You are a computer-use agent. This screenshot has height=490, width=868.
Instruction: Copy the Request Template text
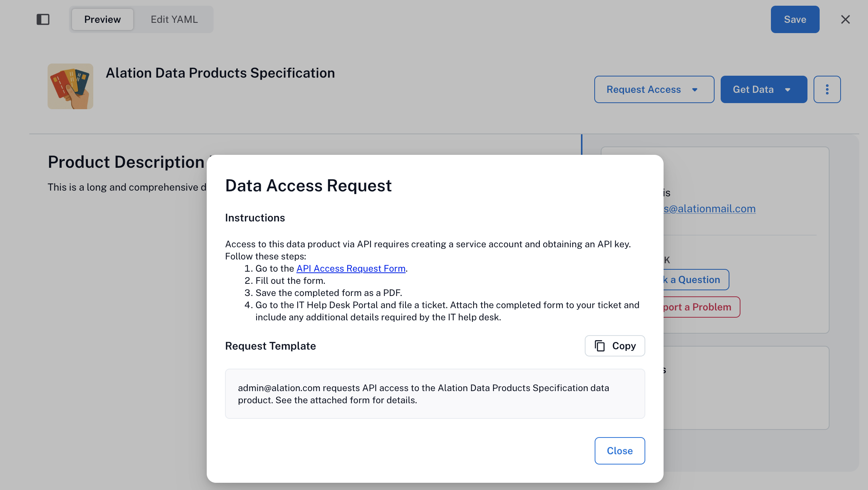click(x=614, y=345)
